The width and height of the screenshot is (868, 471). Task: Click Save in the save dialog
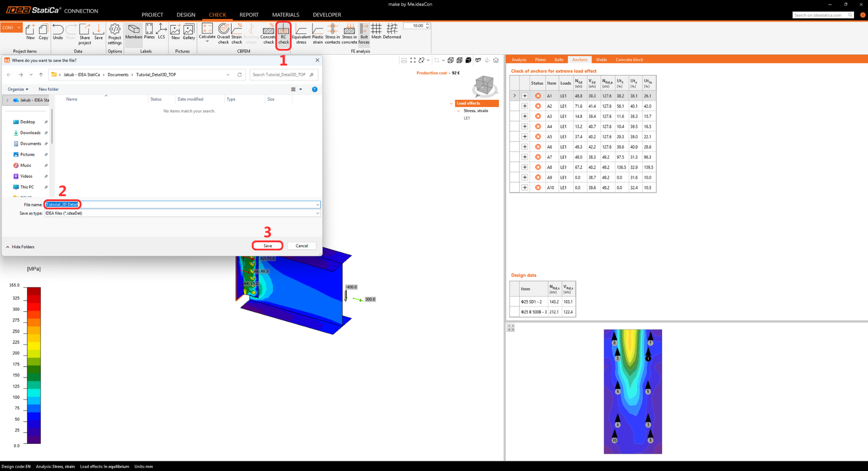pyautogui.click(x=268, y=246)
